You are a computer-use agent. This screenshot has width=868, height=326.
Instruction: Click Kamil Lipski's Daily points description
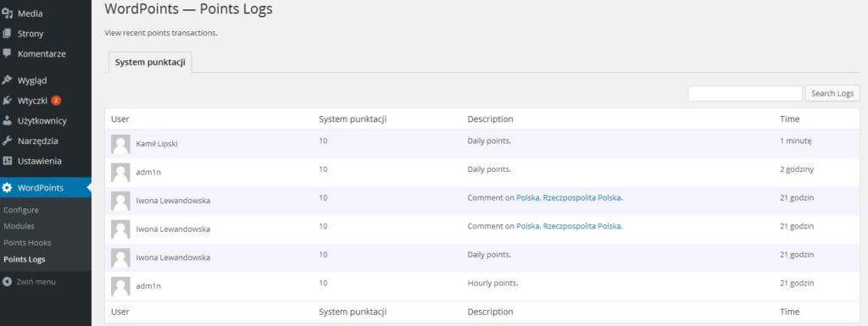[489, 141]
